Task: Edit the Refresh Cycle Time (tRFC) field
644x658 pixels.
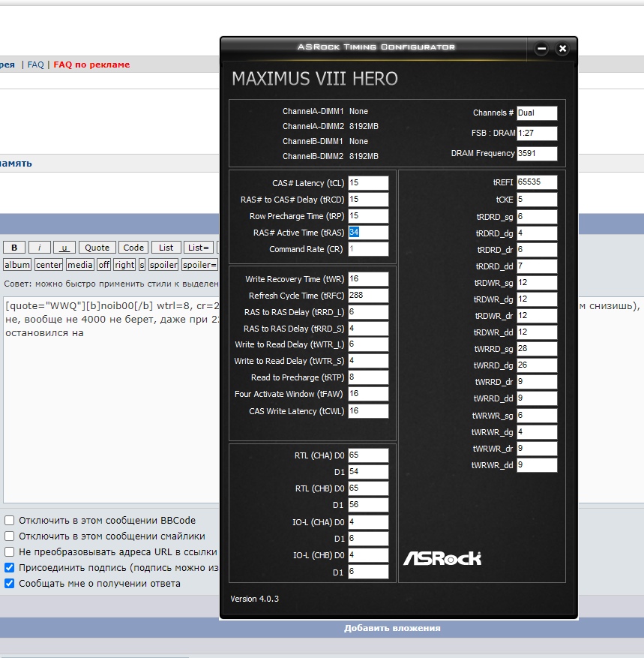Action: (x=368, y=295)
